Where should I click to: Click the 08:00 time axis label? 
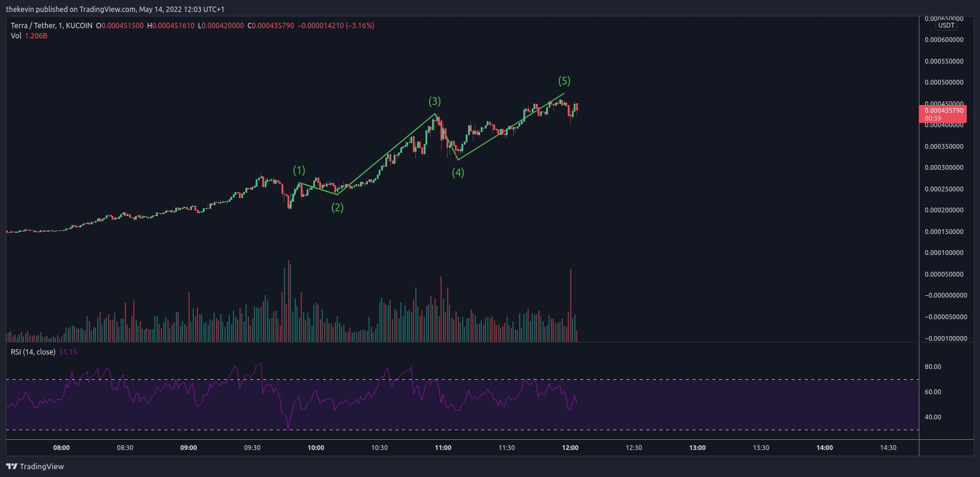pos(61,448)
